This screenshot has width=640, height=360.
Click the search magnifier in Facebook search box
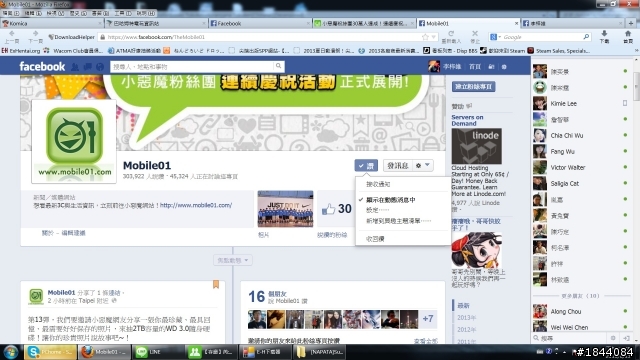[278, 66]
